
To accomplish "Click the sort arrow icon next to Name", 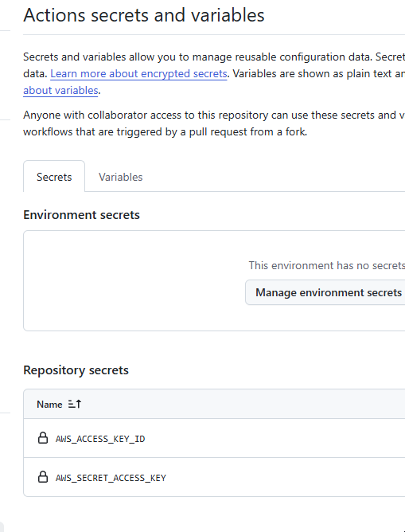I will [x=75, y=404].
